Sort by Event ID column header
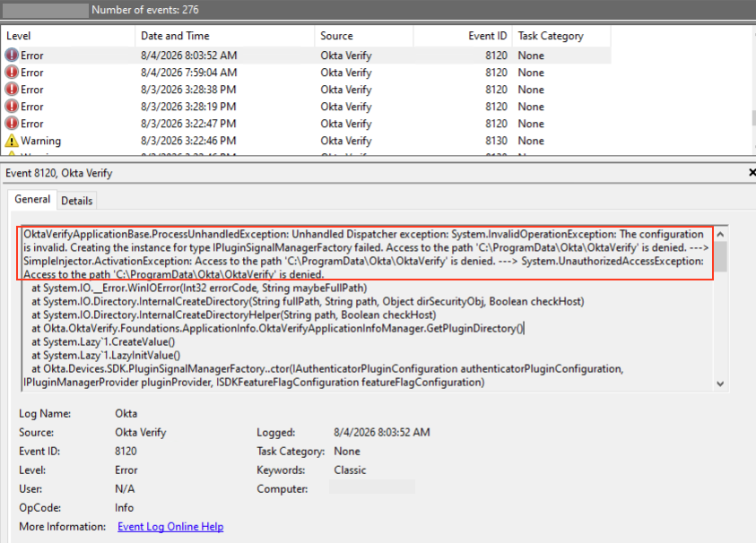Screen dimensions: 756x543 click(463, 36)
